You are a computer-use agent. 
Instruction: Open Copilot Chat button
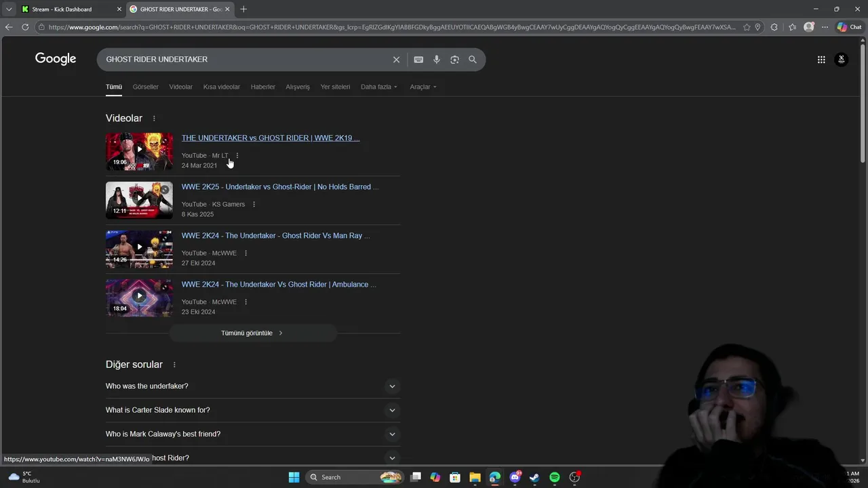(850, 27)
